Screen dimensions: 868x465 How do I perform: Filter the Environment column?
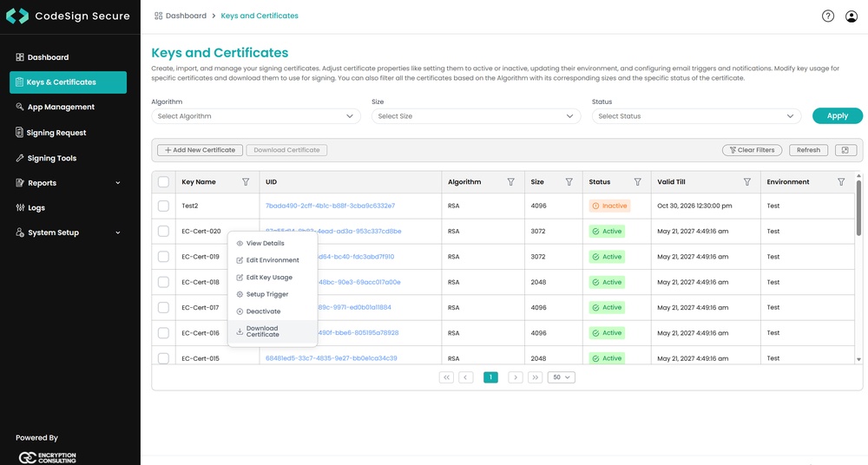pos(841,182)
